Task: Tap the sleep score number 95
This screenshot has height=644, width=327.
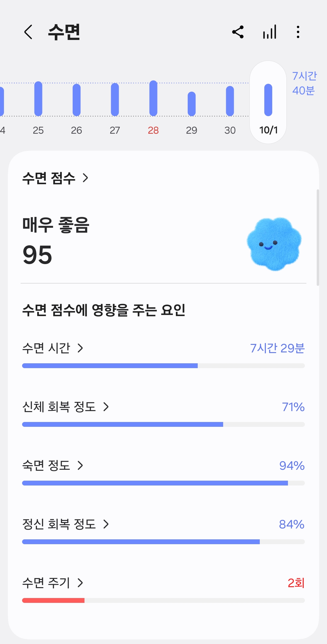Action: pyautogui.click(x=38, y=255)
